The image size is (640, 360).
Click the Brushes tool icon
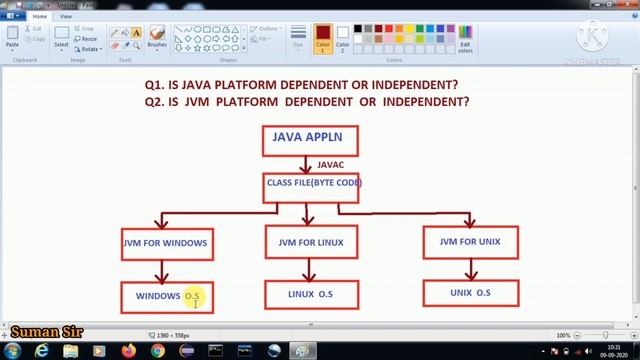tap(157, 33)
